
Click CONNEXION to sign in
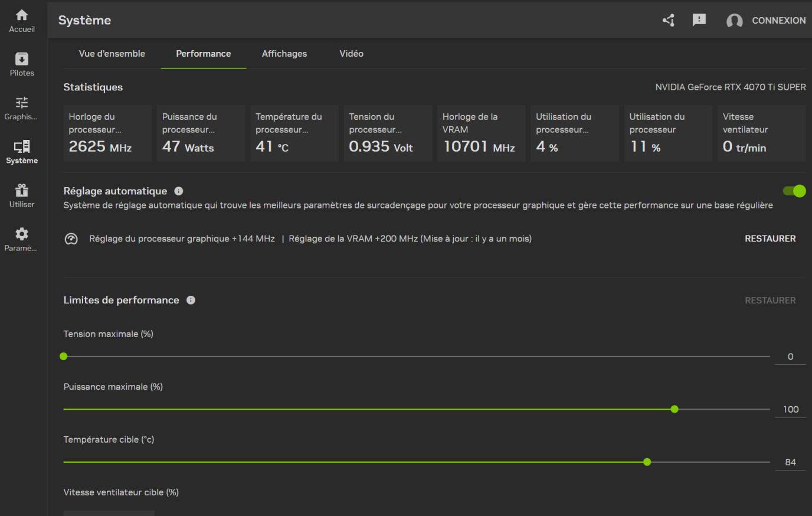pos(779,20)
